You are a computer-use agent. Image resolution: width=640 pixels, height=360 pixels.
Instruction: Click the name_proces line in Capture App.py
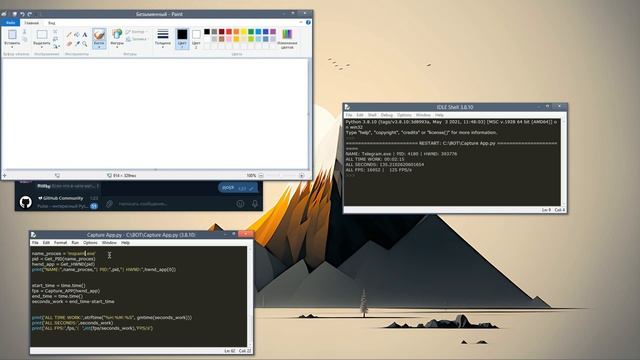(64, 253)
